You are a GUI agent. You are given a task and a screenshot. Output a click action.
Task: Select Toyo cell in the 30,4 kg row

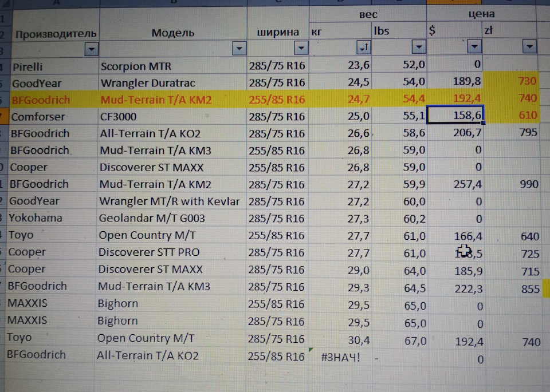point(50,338)
